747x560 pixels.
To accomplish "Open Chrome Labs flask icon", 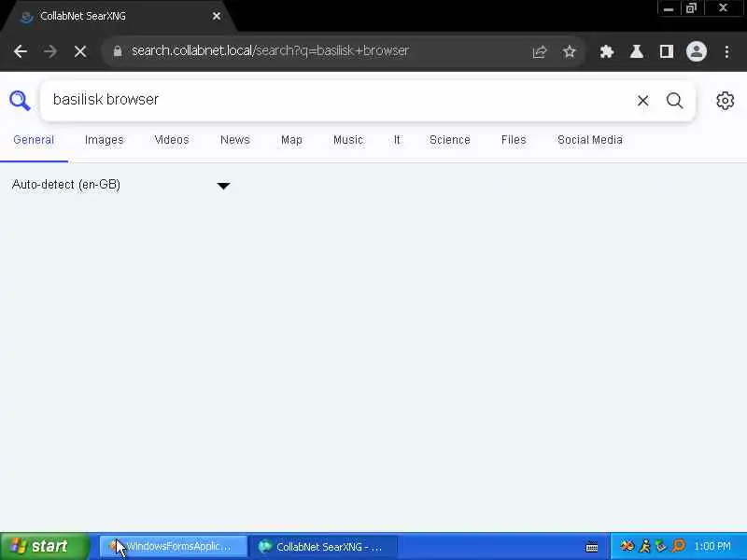I will click(x=637, y=51).
